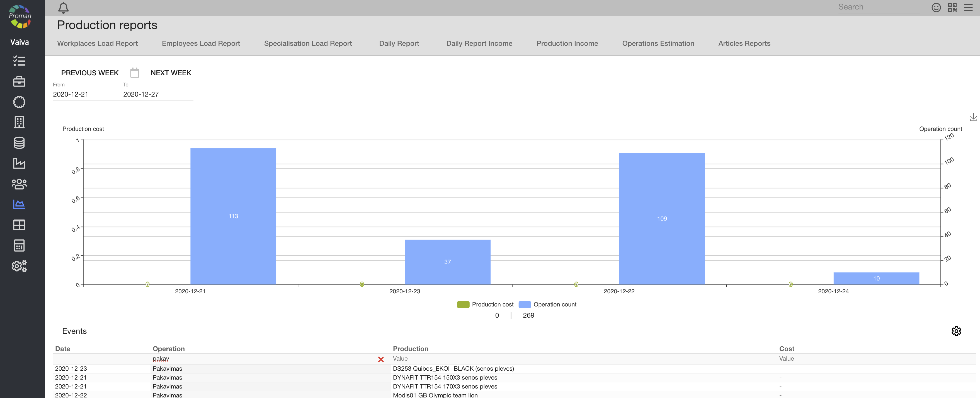Open the employees group sidebar icon
This screenshot has width=980, height=398.
tap(19, 184)
